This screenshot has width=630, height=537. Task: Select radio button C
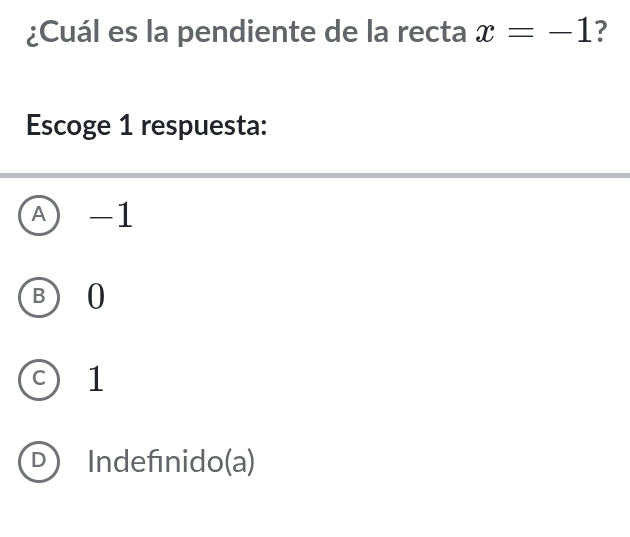[x=39, y=378]
